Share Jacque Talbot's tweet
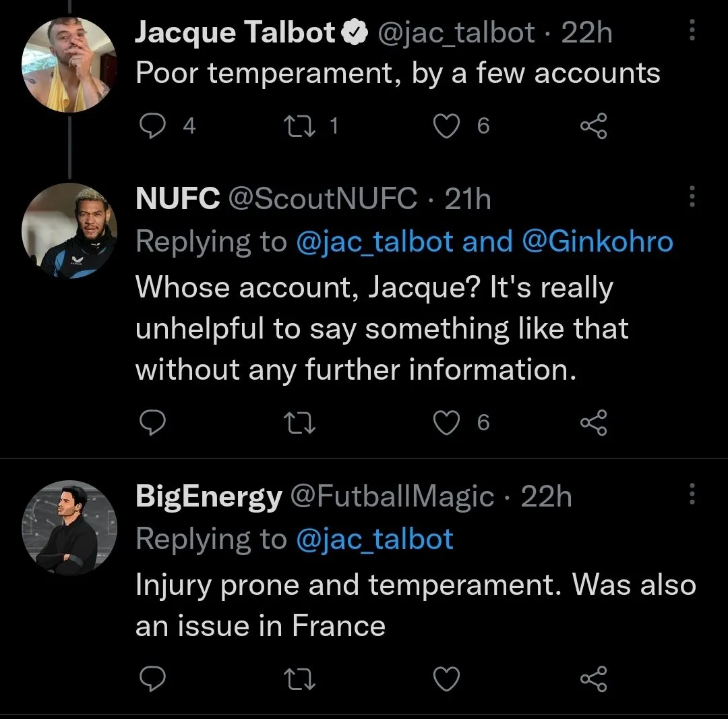 [x=594, y=126]
